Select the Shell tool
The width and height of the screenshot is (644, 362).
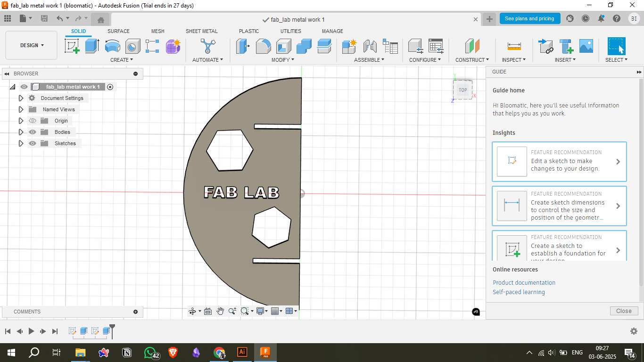click(x=283, y=46)
